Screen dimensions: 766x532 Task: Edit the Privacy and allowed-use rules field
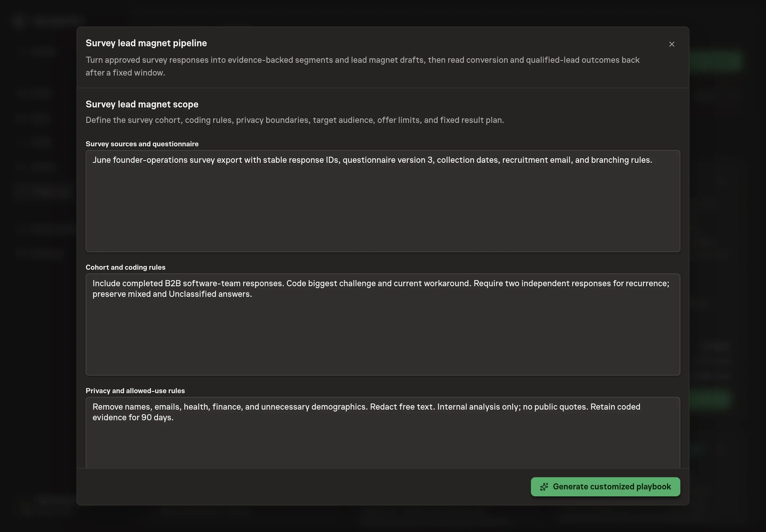click(383, 432)
